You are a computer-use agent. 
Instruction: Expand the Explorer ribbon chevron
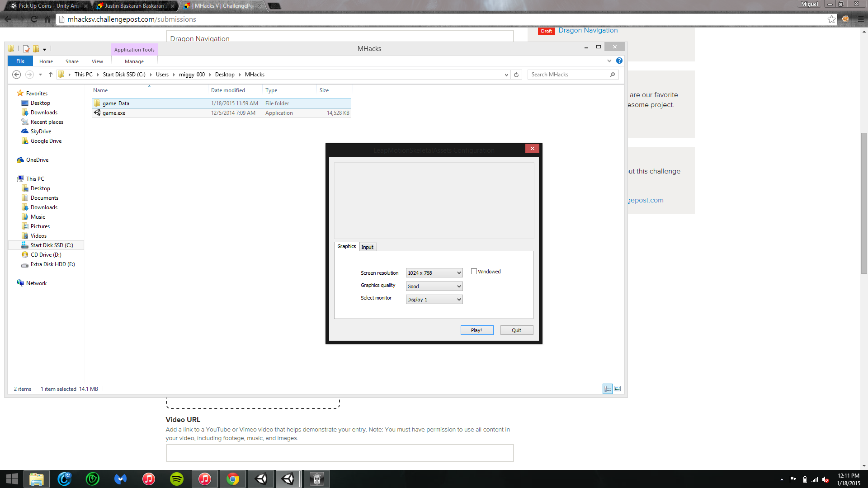pyautogui.click(x=609, y=61)
